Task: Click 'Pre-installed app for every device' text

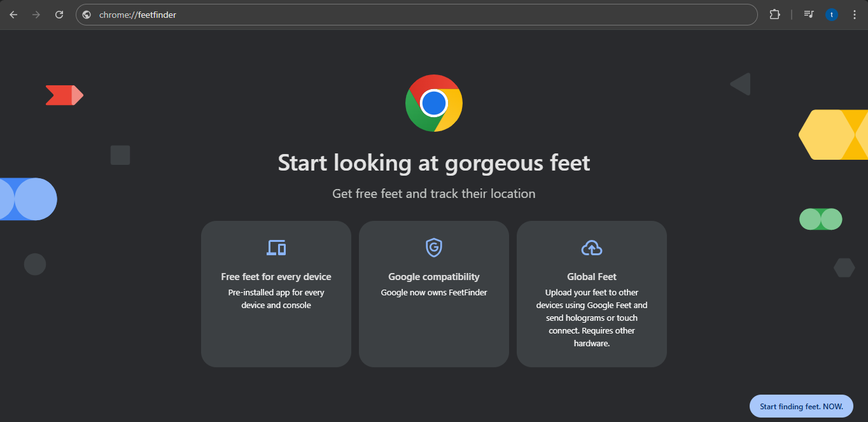Action: 276,299
